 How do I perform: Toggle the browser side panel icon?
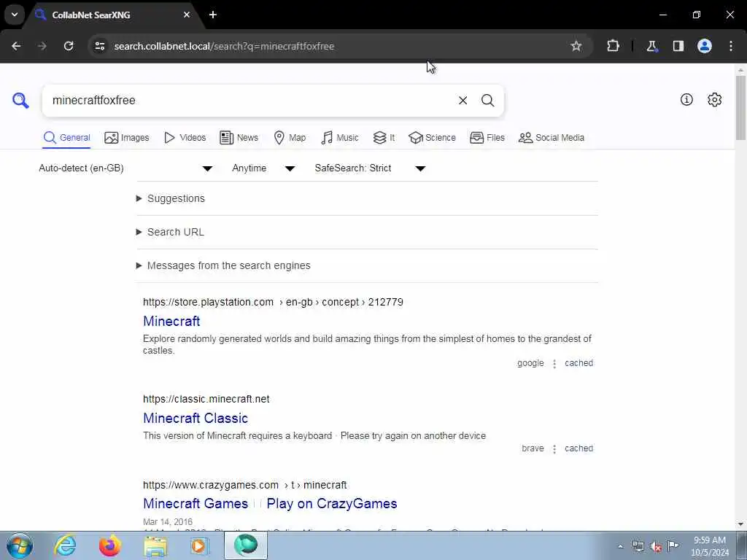pyautogui.click(x=678, y=46)
